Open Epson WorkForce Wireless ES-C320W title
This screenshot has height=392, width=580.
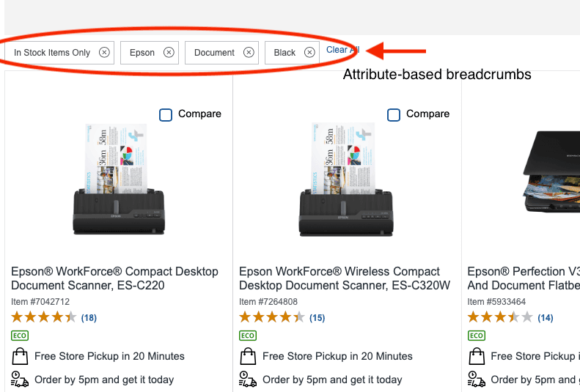pyautogui.click(x=344, y=278)
